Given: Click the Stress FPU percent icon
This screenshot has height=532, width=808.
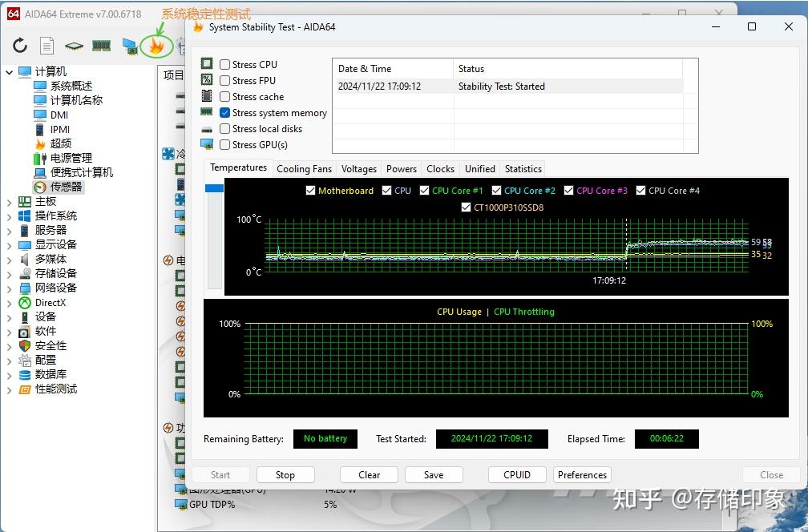Looking at the screenshot, I should coord(207,80).
